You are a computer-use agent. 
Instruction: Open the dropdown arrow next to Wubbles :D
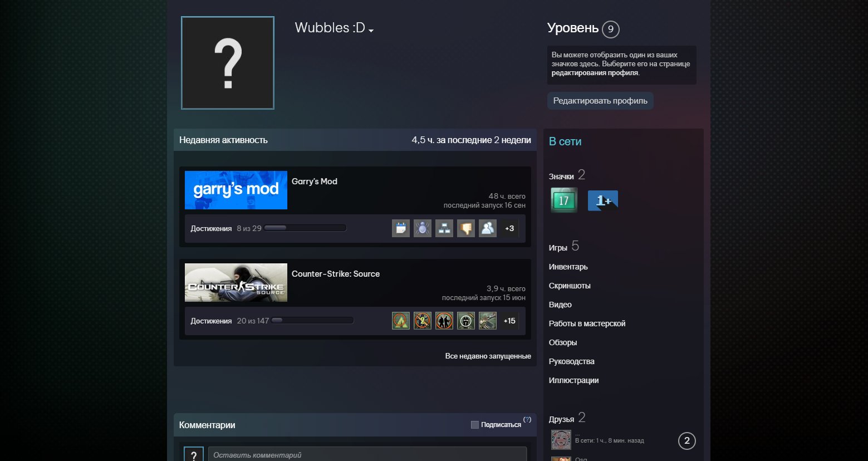[x=371, y=31]
